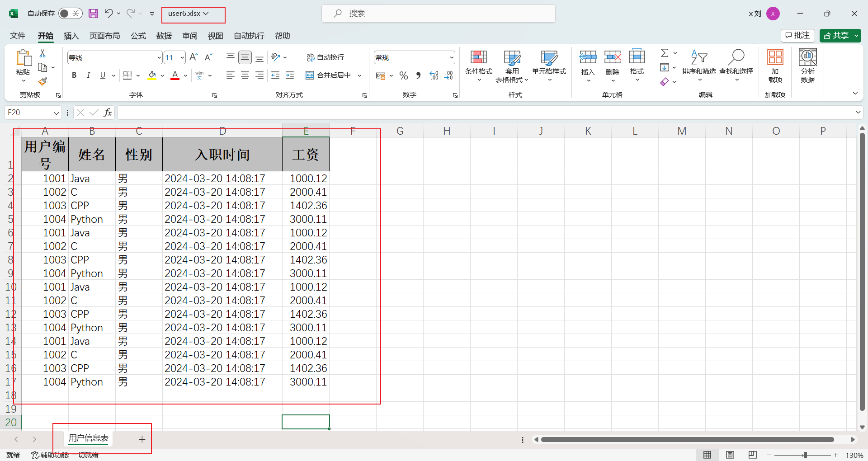Switch to the Formulas (公式) tab

(138, 36)
